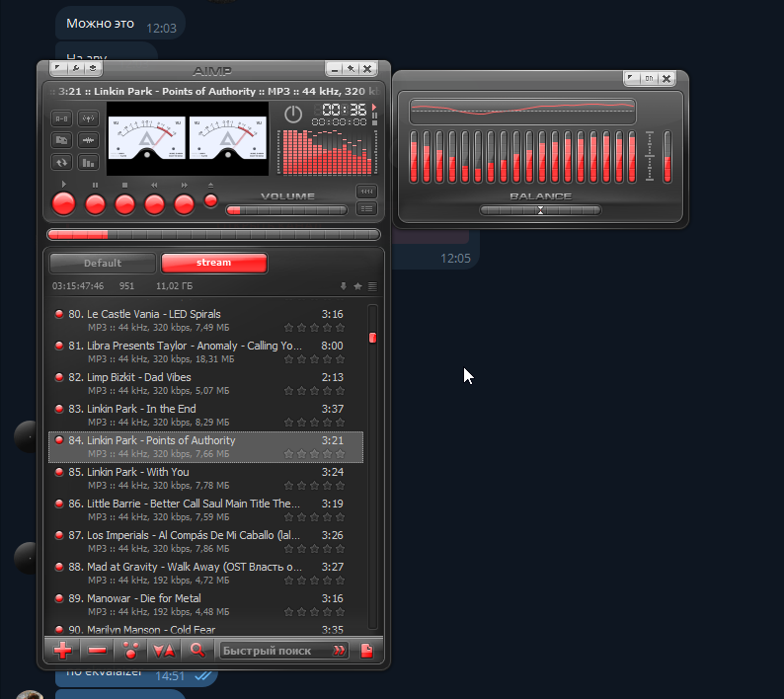The height and width of the screenshot is (699, 784).
Task: Click the red minus remove files button
Action: click(97, 650)
